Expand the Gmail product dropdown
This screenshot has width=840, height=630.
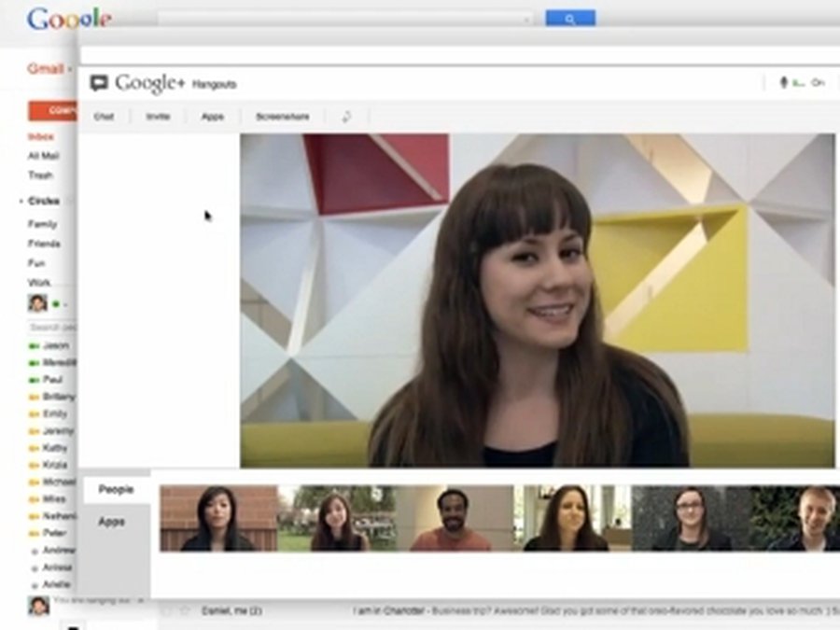[68, 69]
